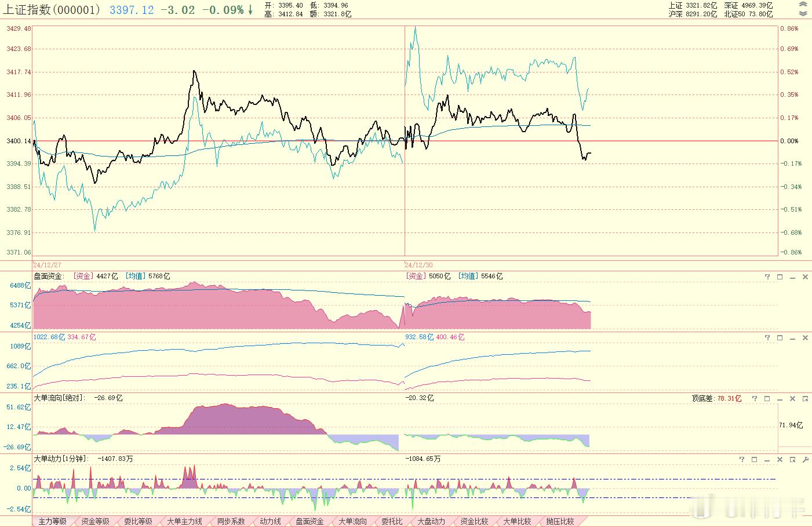Pop out the 大单动力 panel window

pos(793,459)
